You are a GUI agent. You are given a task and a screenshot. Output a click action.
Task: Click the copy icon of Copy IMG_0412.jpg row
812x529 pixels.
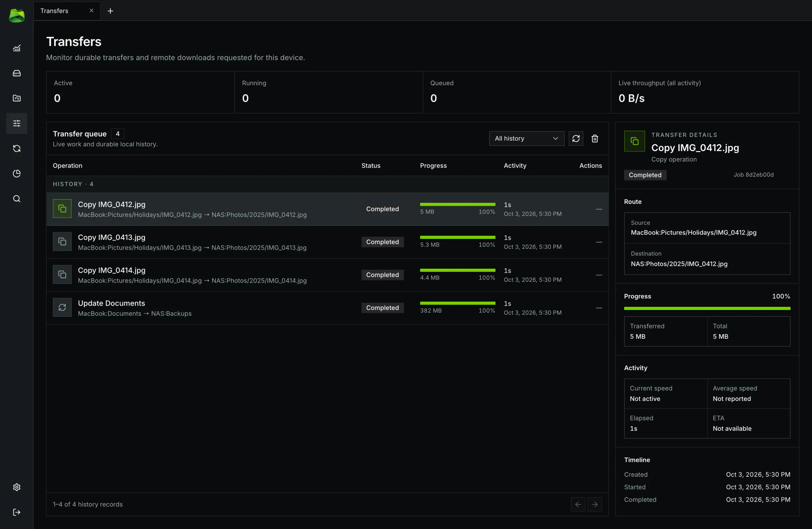[x=62, y=209]
